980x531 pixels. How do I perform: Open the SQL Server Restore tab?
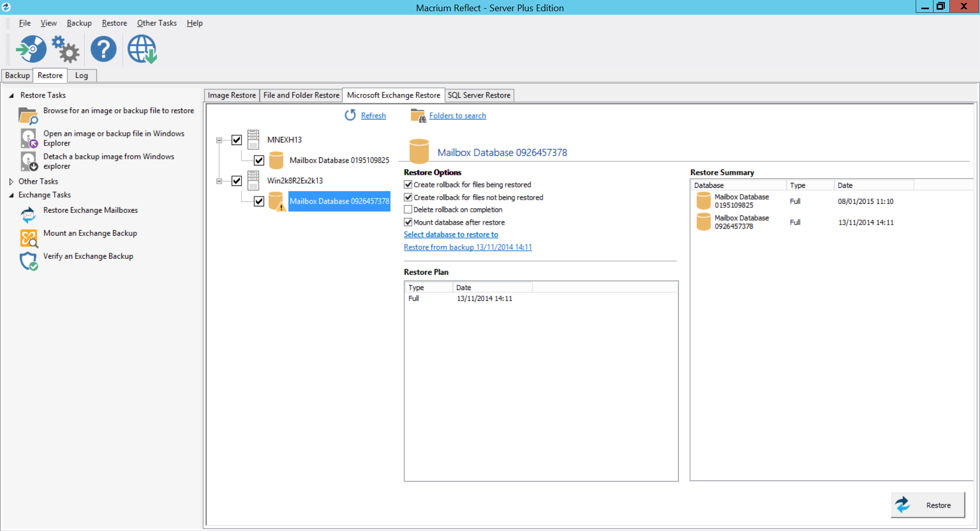coord(479,95)
